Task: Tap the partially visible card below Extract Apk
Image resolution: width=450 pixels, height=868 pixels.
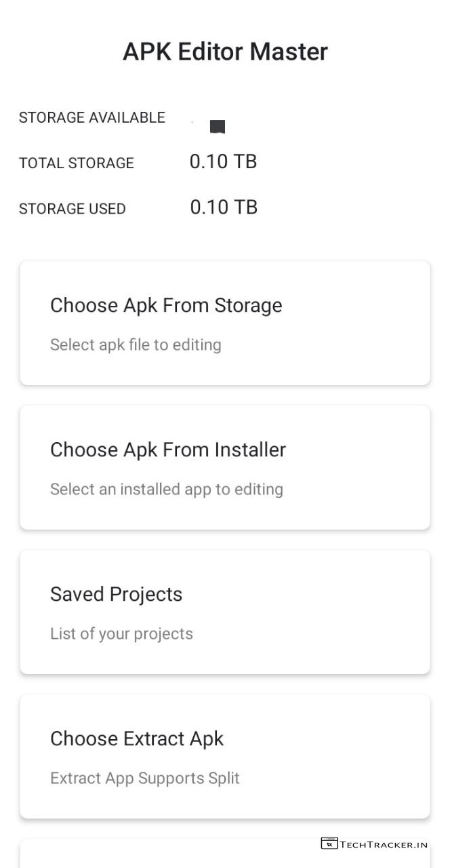Action: click(x=169, y=854)
